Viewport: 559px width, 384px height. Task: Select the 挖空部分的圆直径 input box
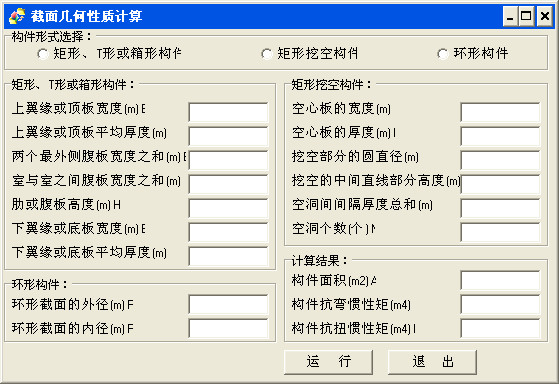click(500, 160)
